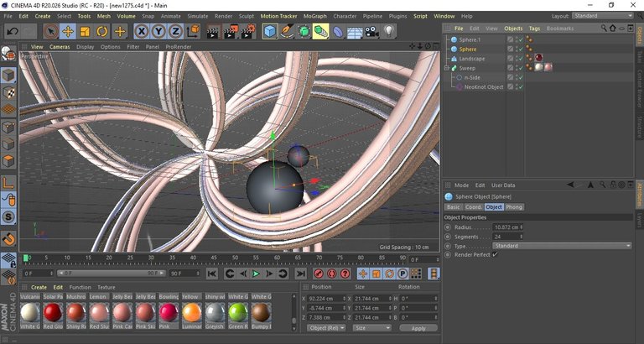Add a Cube primitive object
Viewport: 644px width, 344px height.
point(270,32)
